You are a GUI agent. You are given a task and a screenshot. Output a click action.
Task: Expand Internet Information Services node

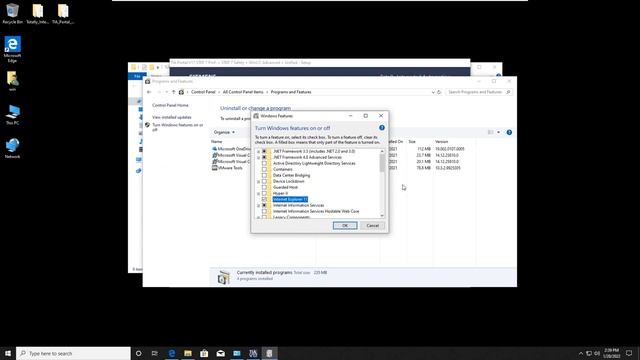click(x=258, y=205)
